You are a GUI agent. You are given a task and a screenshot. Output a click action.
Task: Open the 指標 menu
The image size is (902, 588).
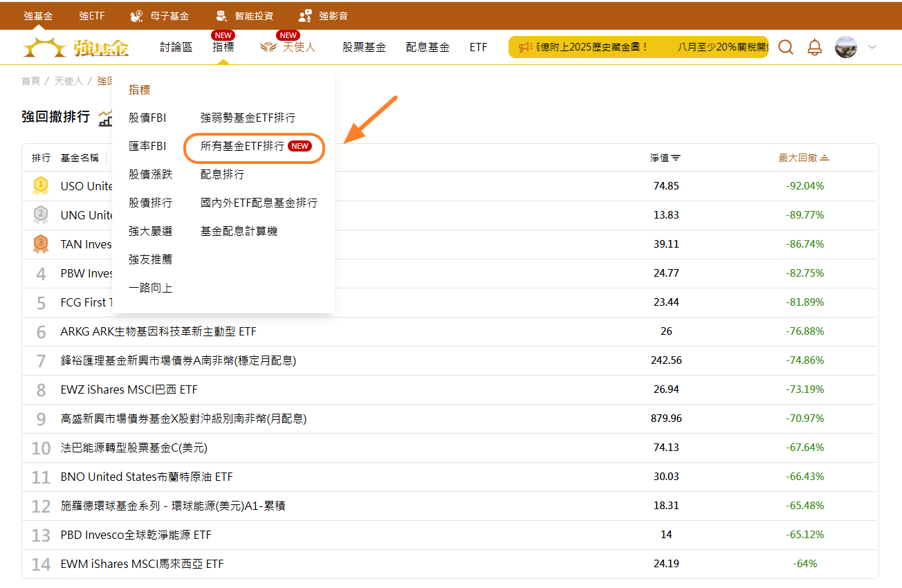click(223, 47)
